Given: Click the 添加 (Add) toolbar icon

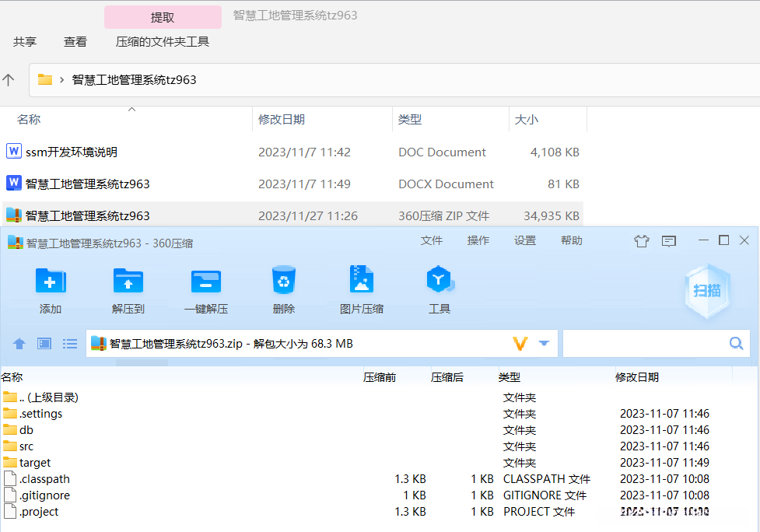Looking at the screenshot, I should tap(51, 281).
